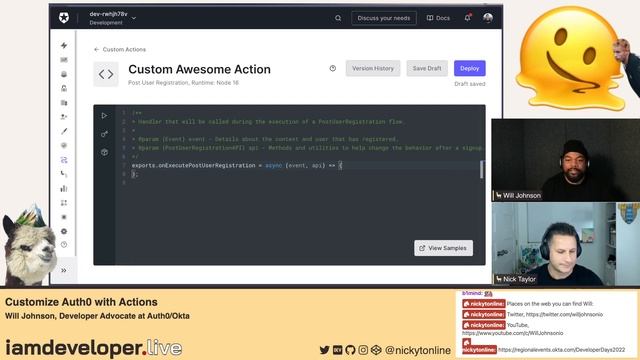640x360 pixels.
Task: Click the "Draft saved" status text
Action: pos(470,84)
